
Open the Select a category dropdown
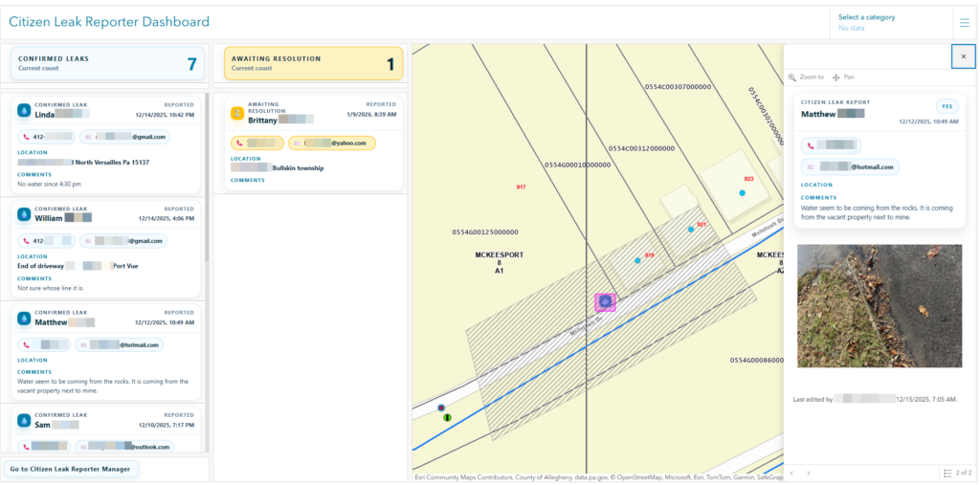(x=892, y=23)
